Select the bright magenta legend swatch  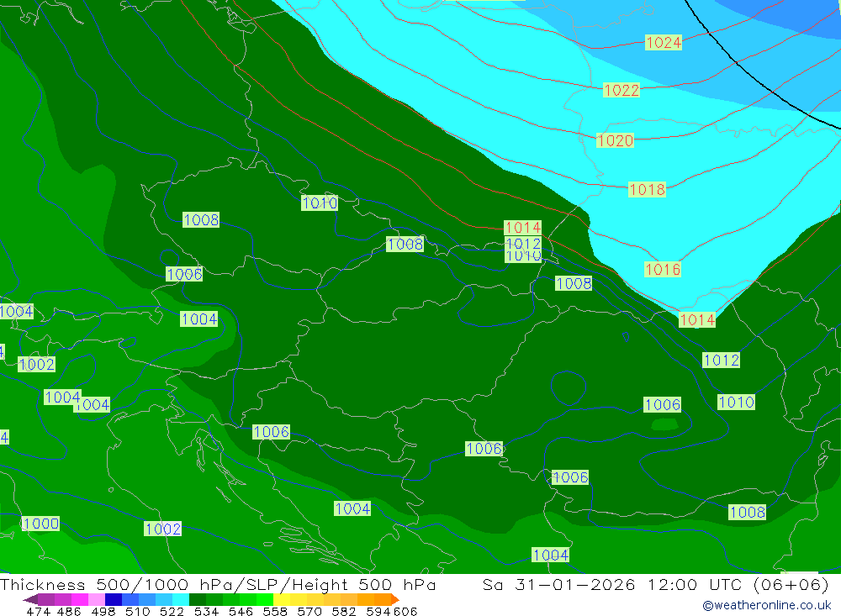pyautogui.click(x=78, y=600)
